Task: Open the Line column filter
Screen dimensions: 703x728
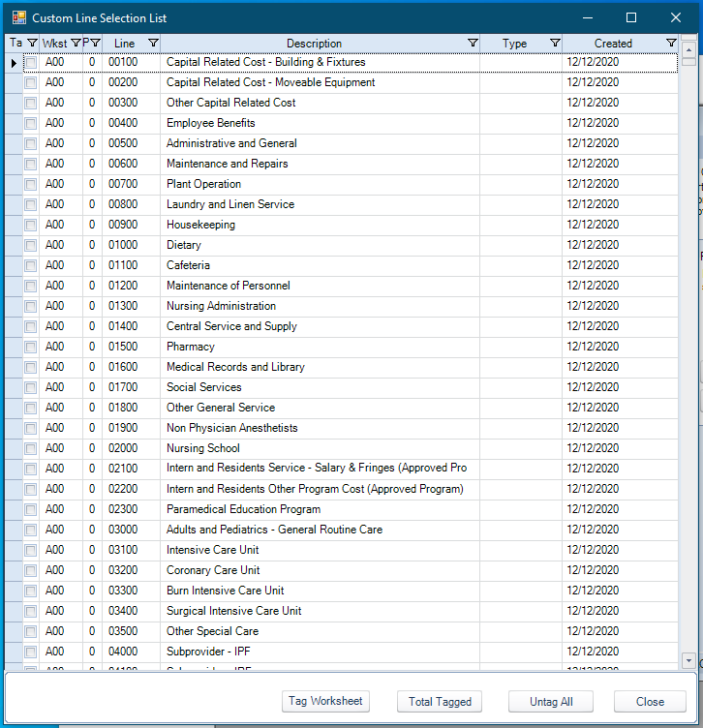Action: point(153,44)
